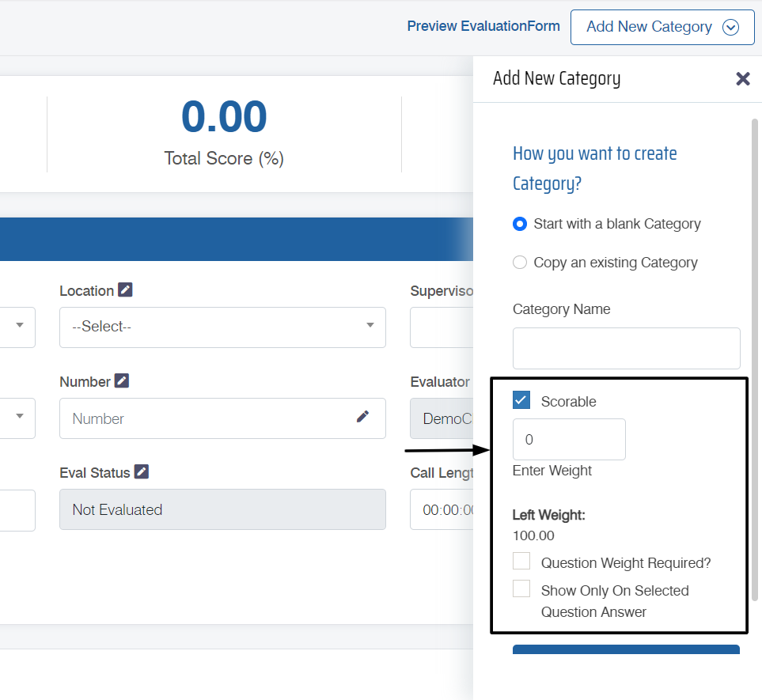Click the Add New Category button
Screen dimensions: 762x700
(649, 27)
